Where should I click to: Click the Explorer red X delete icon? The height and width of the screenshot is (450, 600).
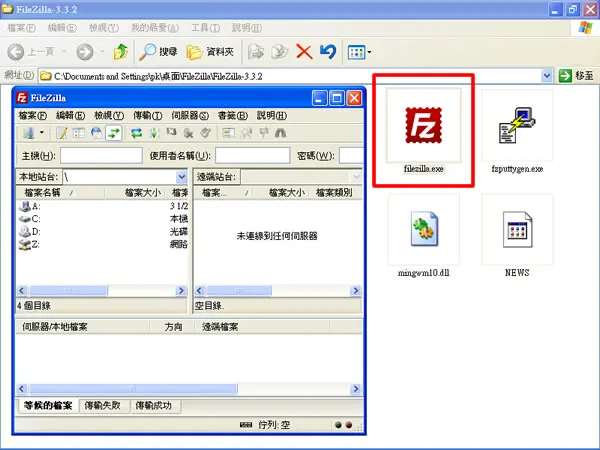coord(304,52)
